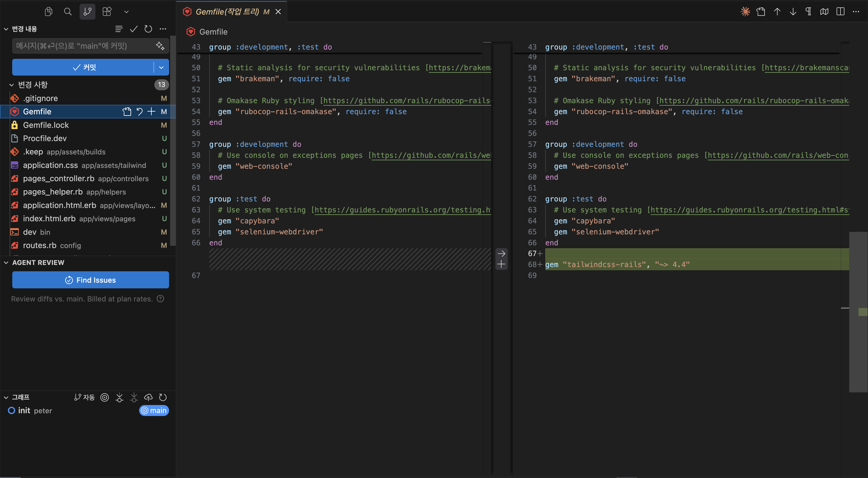Switch view to tree or list
The width and height of the screenshot is (868, 478).
[119, 29]
